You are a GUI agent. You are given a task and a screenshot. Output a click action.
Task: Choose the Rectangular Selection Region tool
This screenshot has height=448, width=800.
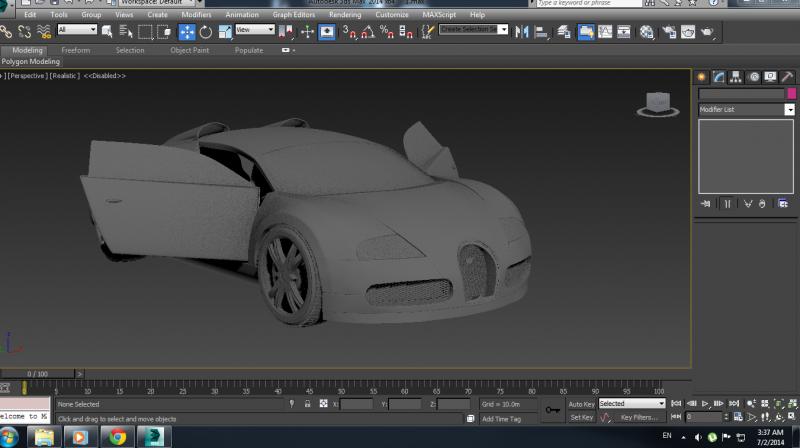click(x=145, y=32)
